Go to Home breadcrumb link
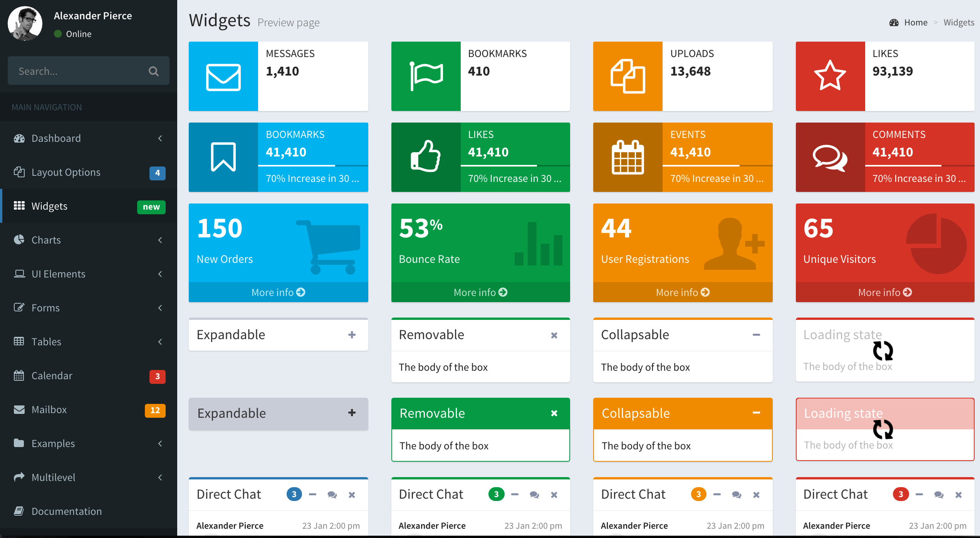The width and height of the screenshot is (980, 538). pos(916,22)
